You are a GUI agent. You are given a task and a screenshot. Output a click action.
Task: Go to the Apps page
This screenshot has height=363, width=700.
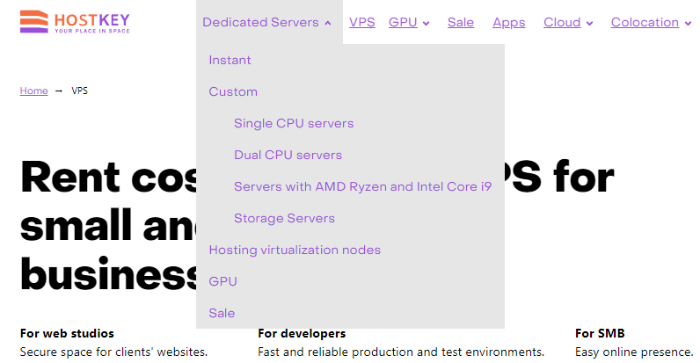pyautogui.click(x=509, y=22)
